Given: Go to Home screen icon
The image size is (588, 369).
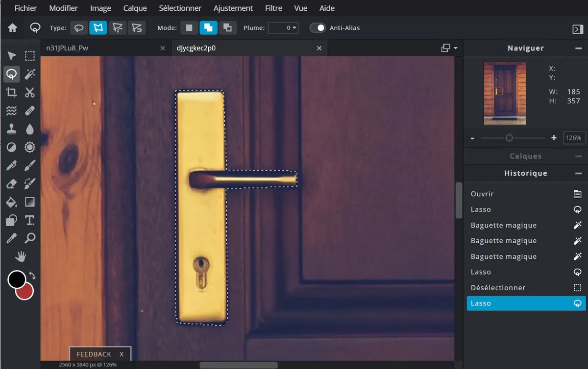Looking at the screenshot, I should 13,28.
